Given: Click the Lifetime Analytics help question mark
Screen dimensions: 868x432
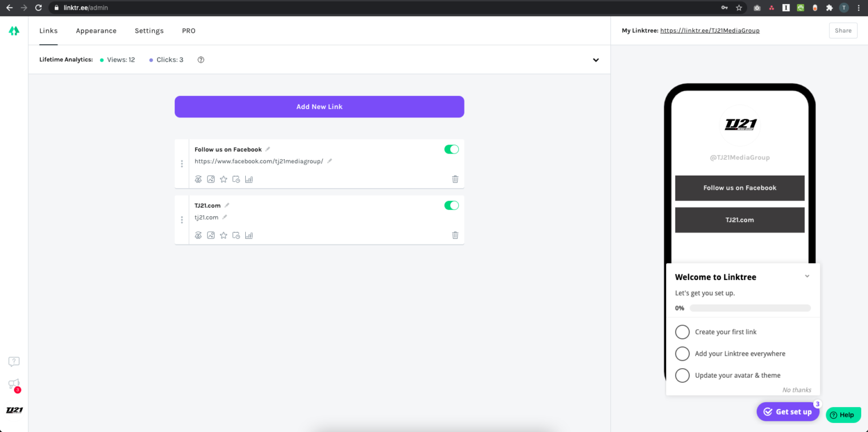Looking at the screenshot, I should [201, 60].
